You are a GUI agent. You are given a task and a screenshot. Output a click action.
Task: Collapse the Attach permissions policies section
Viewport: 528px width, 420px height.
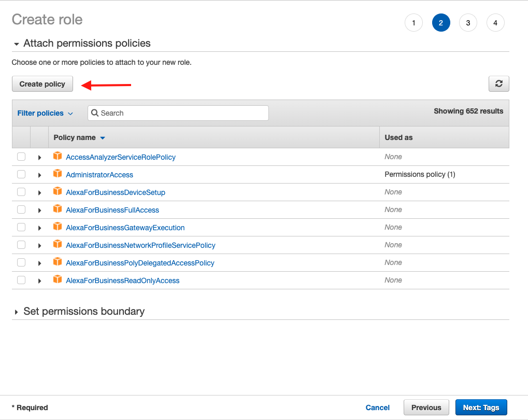point(16,44)
